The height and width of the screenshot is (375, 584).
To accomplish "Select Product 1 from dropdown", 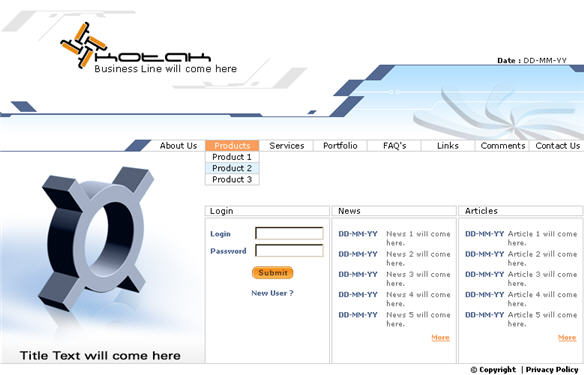I will click(232, 157).
